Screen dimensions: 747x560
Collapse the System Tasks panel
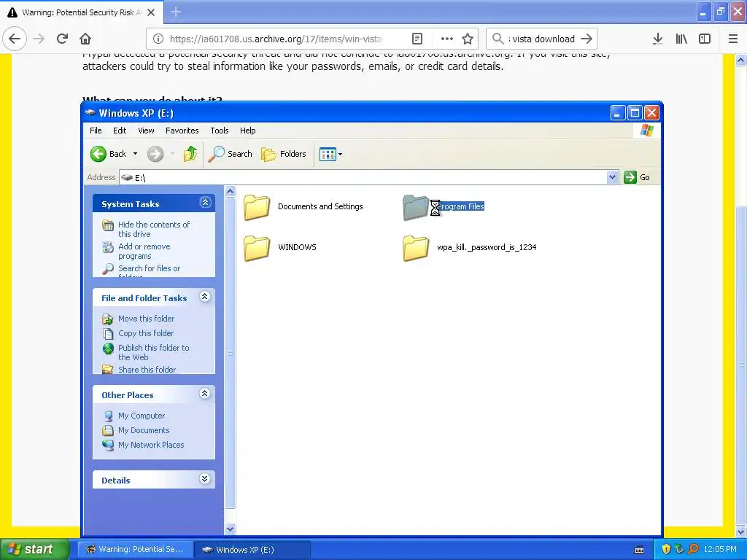(x=205, y=203)
